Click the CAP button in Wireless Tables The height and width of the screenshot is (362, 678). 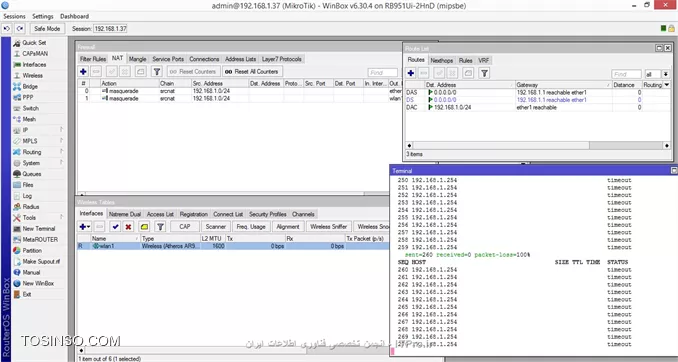click(x=185, y=227)
